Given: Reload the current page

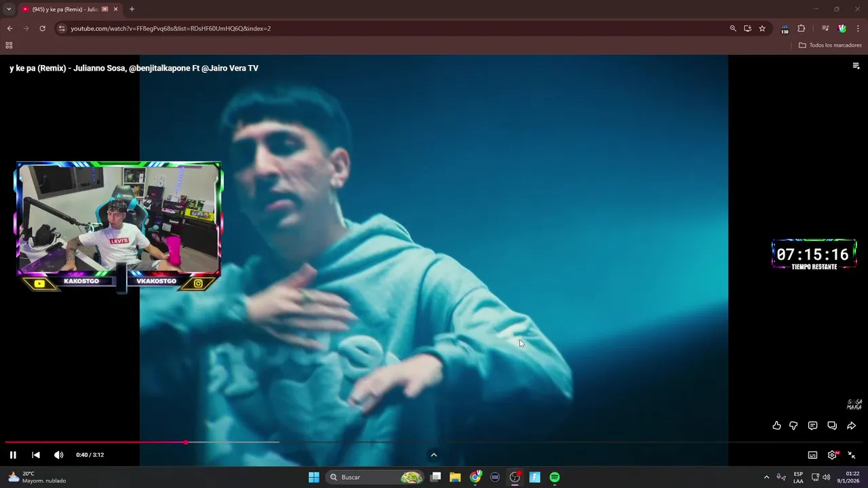Looking at the screenshot, I should click(x=42, y=28).
